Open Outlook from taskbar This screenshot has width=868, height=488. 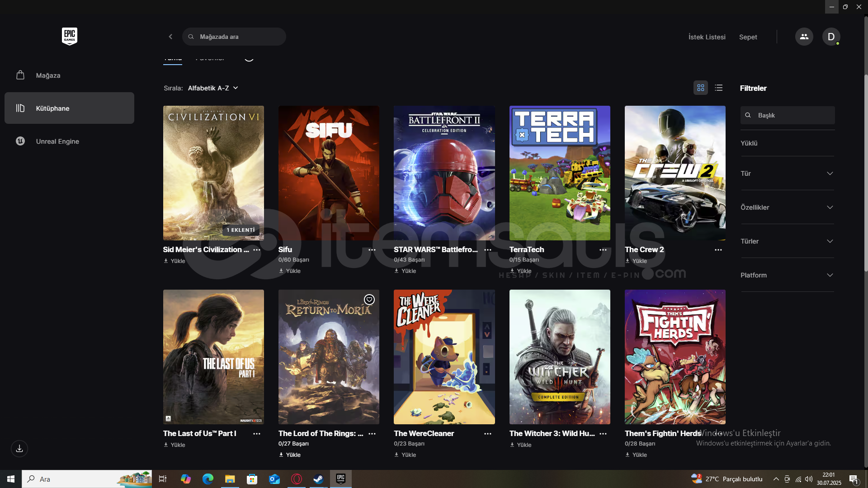tap(274, 479)
